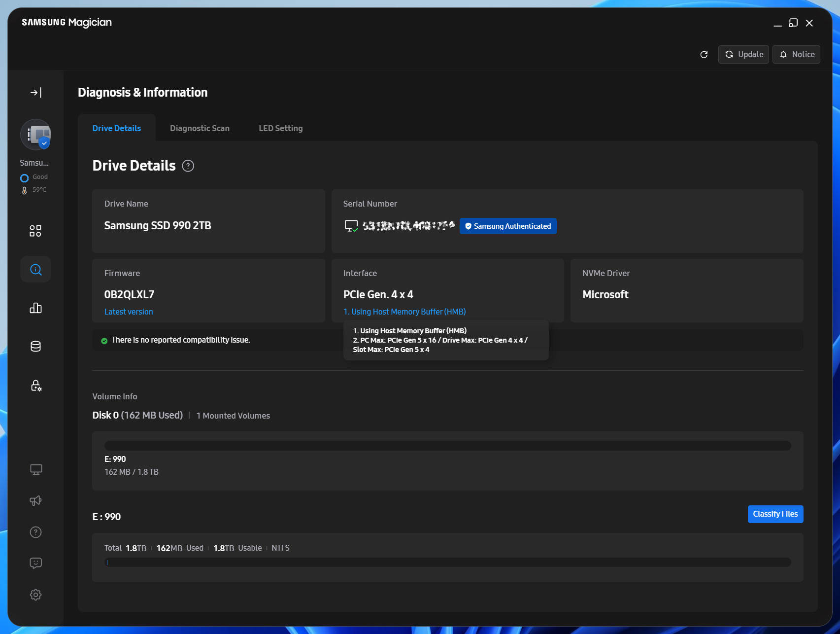840x634 pixels.
Task: Expand the sidebar with the arrow icon
Action: [x=35, y=92]
